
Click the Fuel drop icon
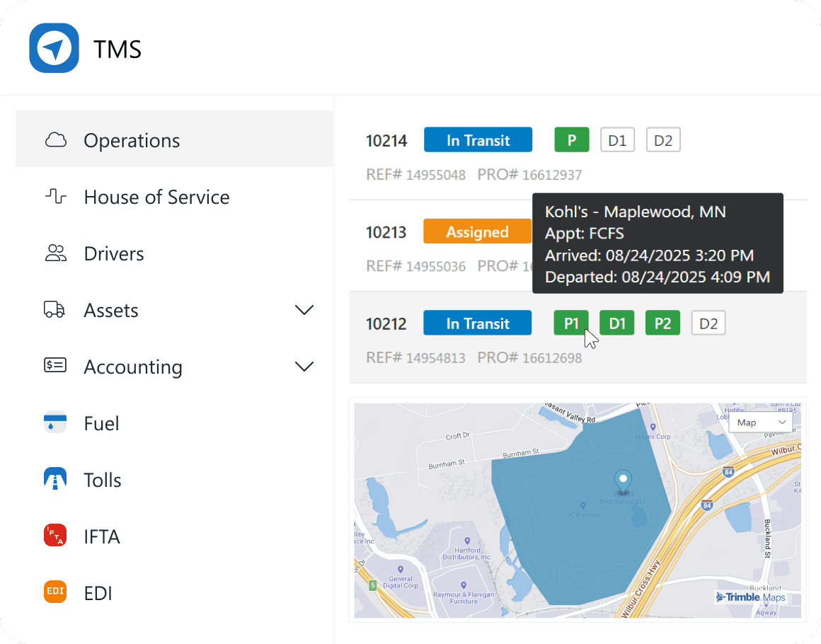click(54, 422)
